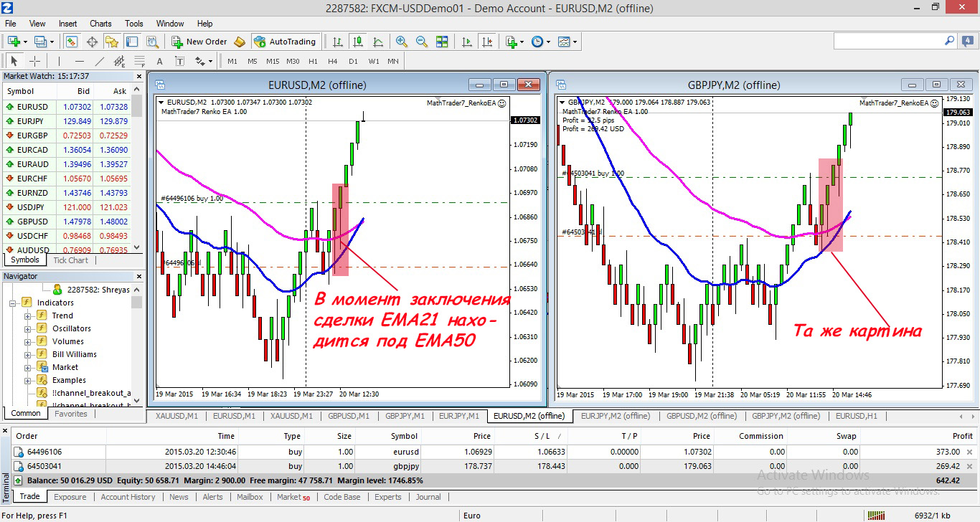Toggle the Data Window panel
Screen dimensions: 980x522
(x=92, y=42)
